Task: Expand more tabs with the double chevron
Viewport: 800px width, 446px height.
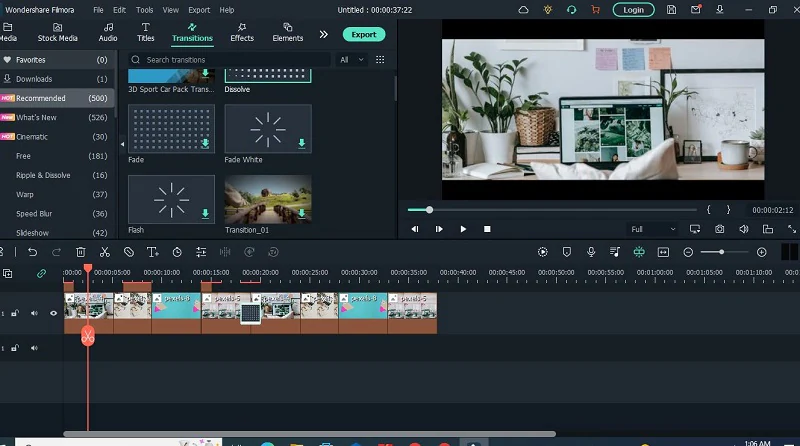Action: pyautogui.click(x=323, y=34)
